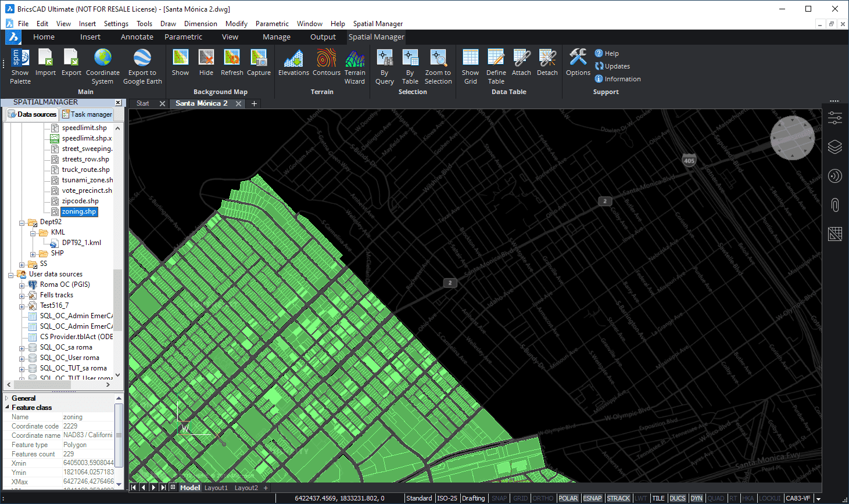The height and width of the screenshot is (504, 849).
Task: Select the tsunami_zone.sh file entry
Action: (87, 180)
